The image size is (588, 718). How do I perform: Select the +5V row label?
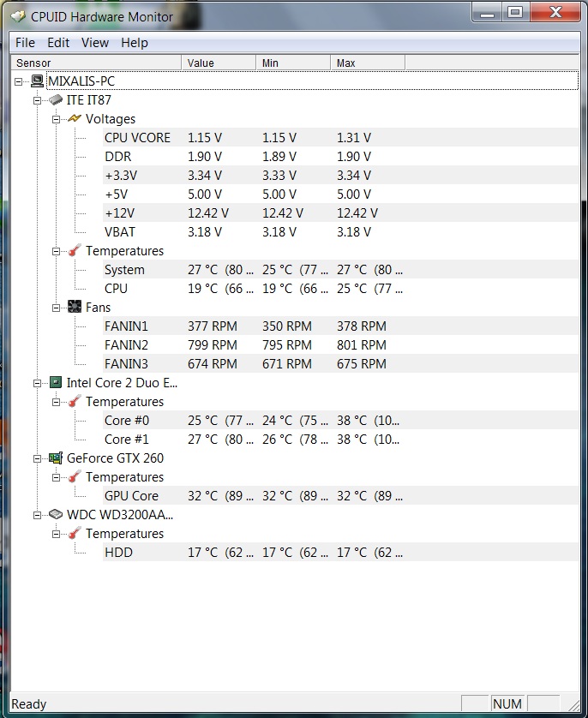[x=117, y=194]
